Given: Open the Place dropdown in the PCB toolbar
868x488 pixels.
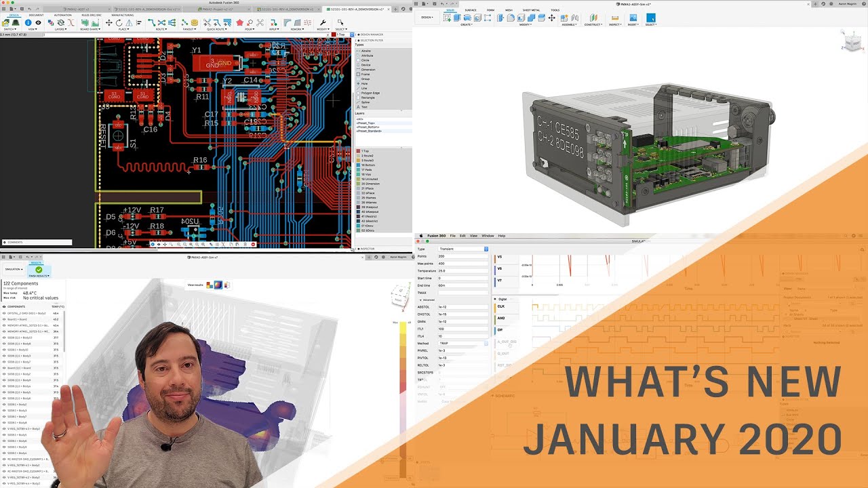Looking at the screenshot, I should (123, 29).
